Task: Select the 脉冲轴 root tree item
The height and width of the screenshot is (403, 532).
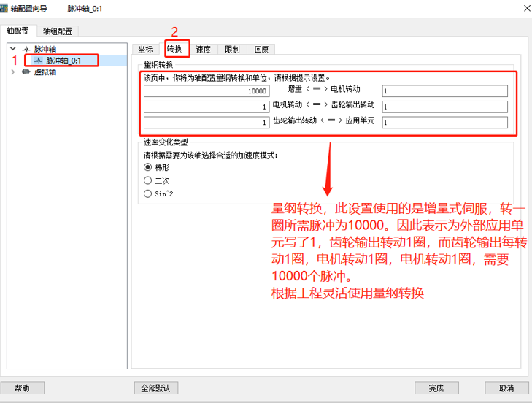Action: click(45, 49)
